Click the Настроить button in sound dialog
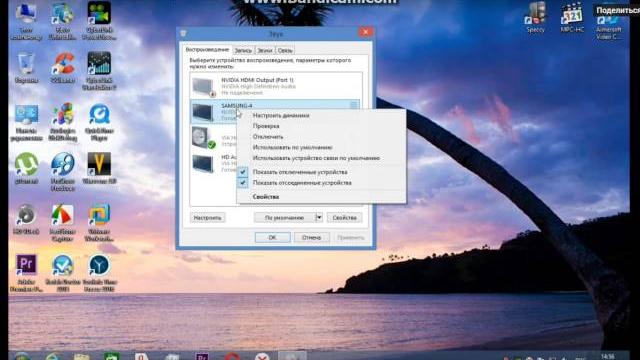This screenshot has height=360, width=640. tap(207, 218)
